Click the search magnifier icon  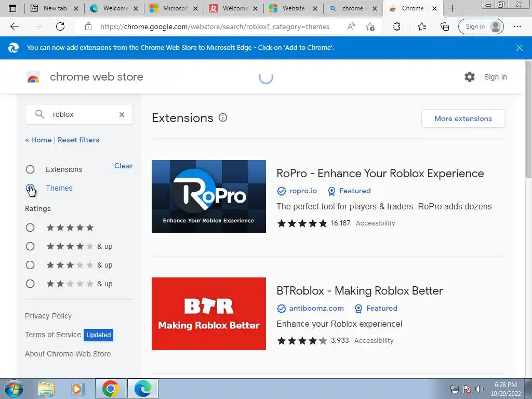[x=39, y=114]
